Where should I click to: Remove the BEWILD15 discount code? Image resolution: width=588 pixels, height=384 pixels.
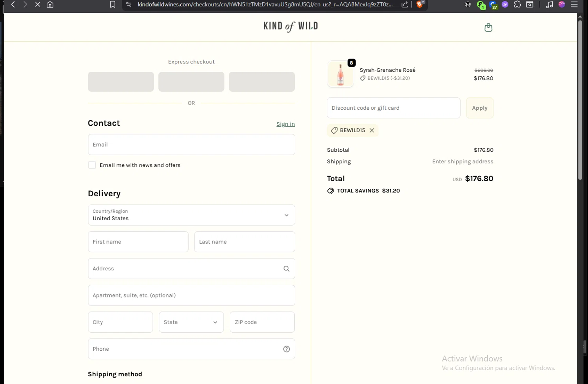click(x=372, y=130)
